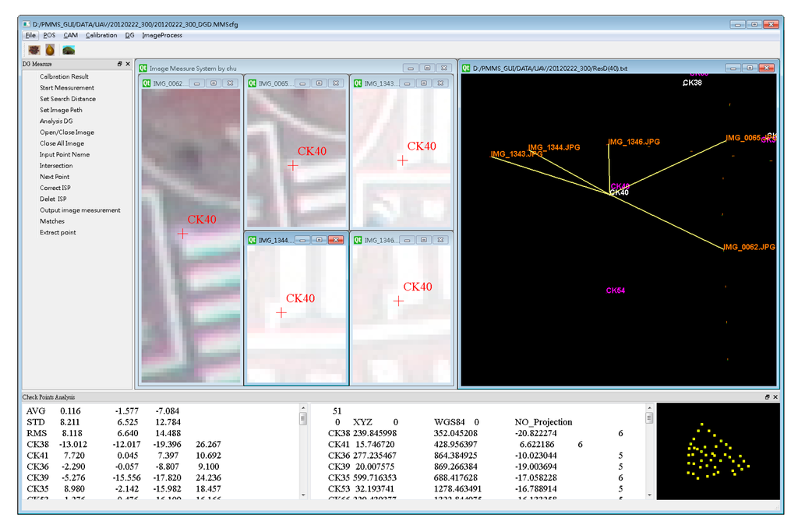Open the ImageProcess menu
The image size is (798, 532).
[x=162, y=35]
